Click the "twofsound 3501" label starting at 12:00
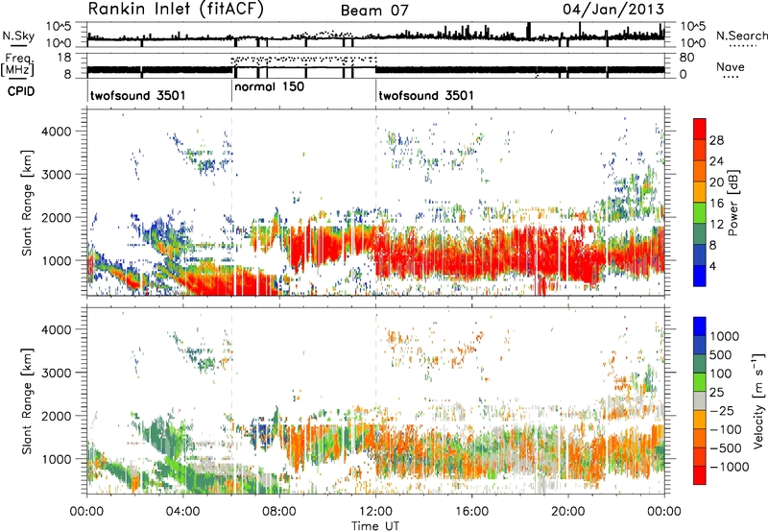768x532 pixels. tap(426, 95)
